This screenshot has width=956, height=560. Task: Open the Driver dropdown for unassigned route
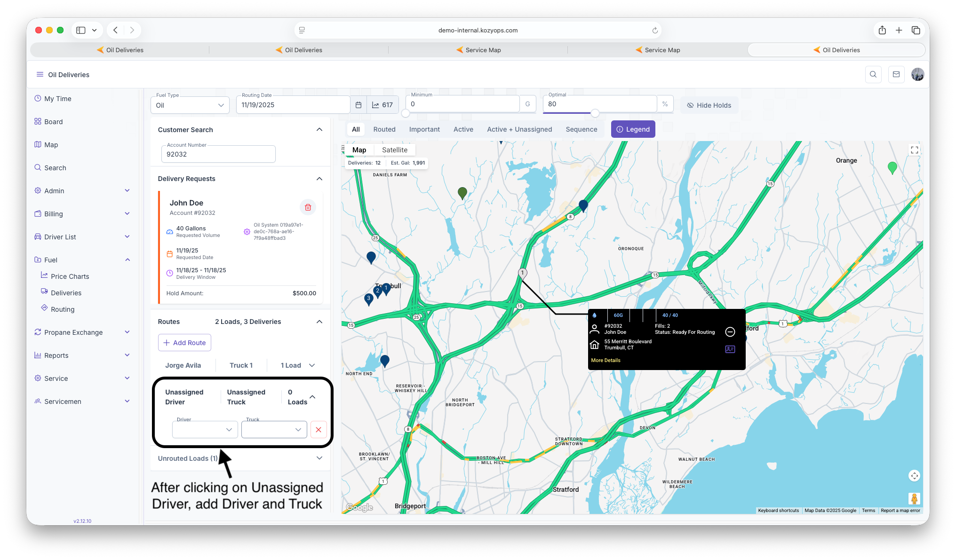click(x=205, y=429)
